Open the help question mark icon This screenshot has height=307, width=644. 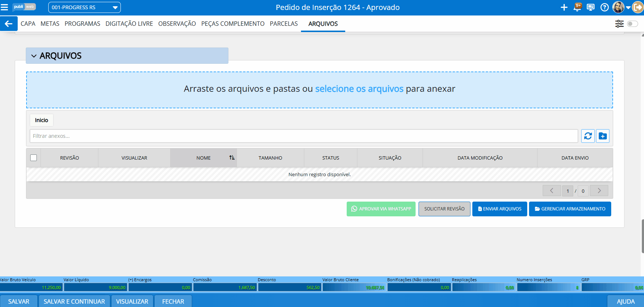(x=604, y=7)
